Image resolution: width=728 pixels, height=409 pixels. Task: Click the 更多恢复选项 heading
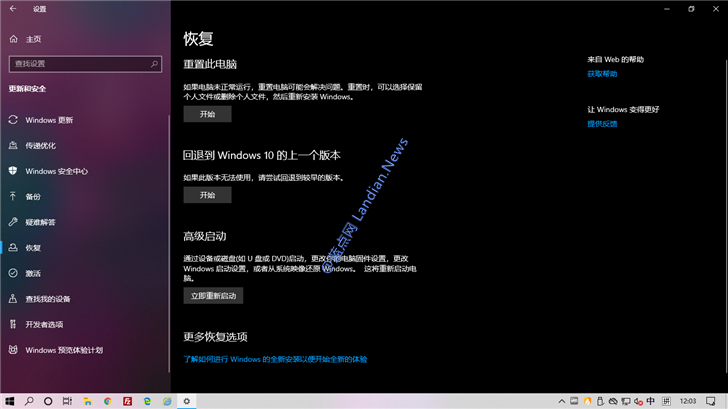click(215, 337)
